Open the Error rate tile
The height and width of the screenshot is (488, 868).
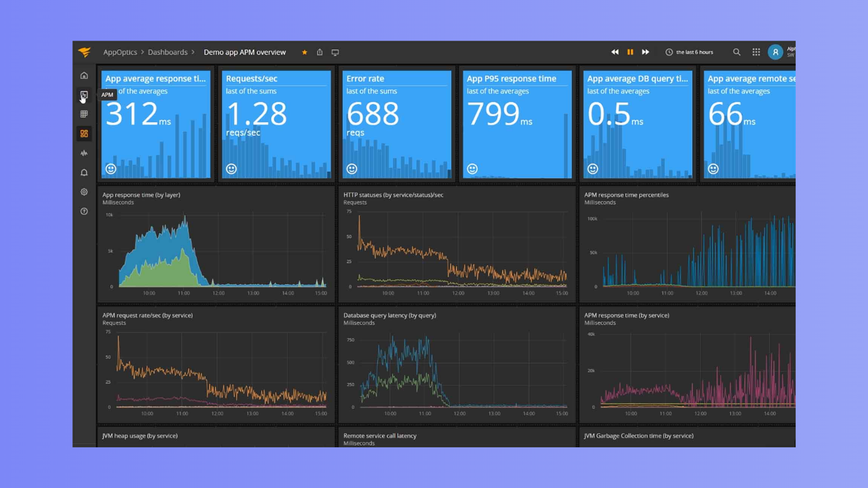[397, 124]
